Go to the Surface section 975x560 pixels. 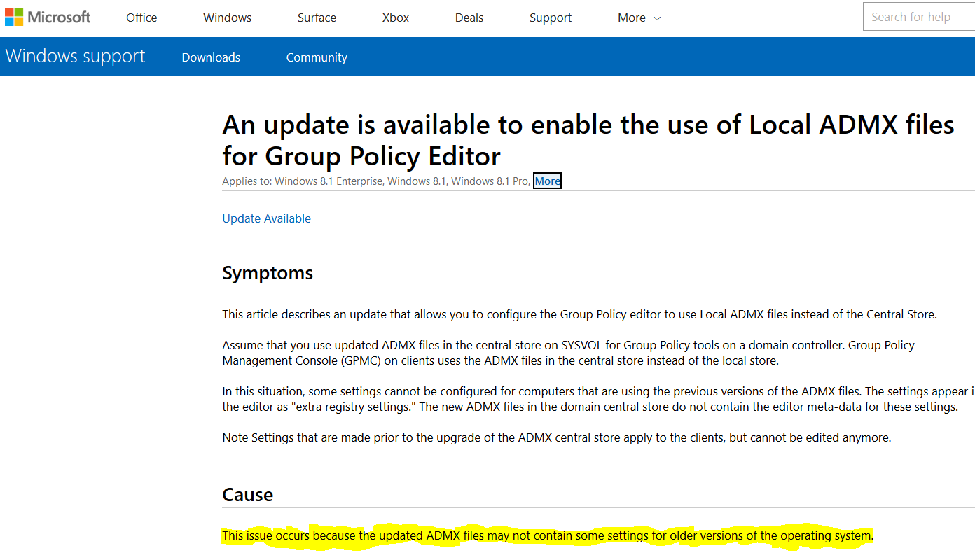[317, 17]
